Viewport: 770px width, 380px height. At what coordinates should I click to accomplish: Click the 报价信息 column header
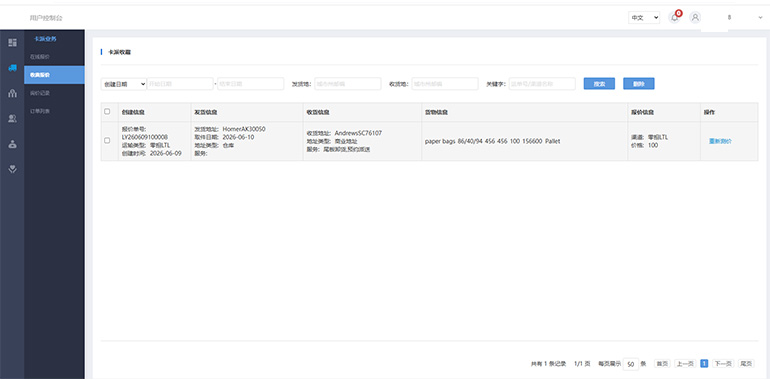pyautogui.click(x=642, y=112)
